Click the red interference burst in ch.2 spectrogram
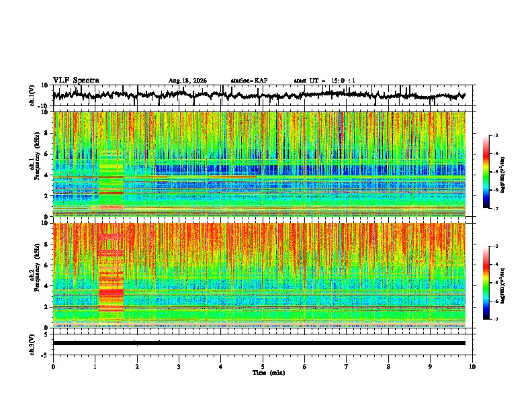The width and height of the screenshot is (532, 411). tap(111, 273)
